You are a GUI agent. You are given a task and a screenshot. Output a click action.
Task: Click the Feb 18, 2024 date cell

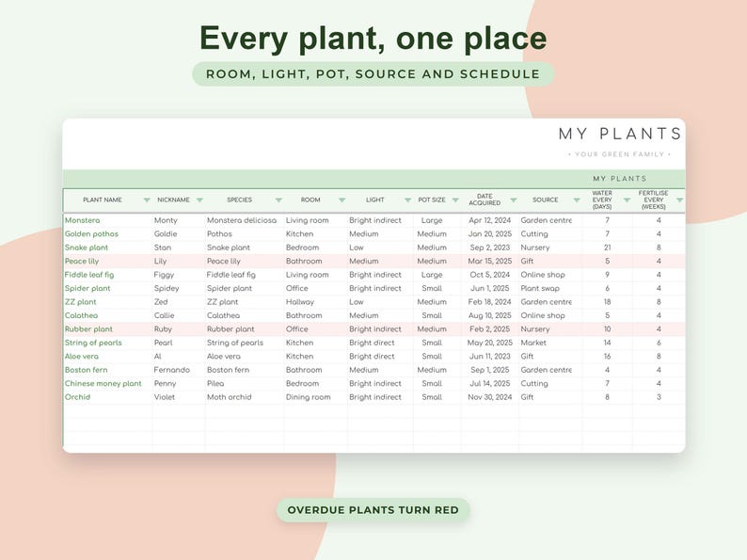pos(490,302)
